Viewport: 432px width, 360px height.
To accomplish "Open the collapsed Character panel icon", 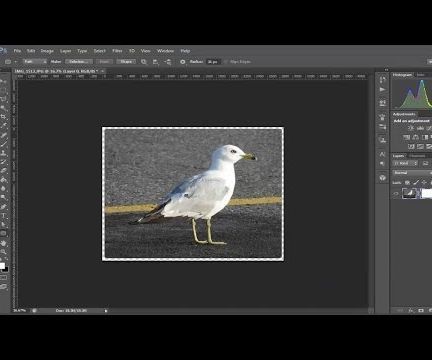I will pos(382,154).
